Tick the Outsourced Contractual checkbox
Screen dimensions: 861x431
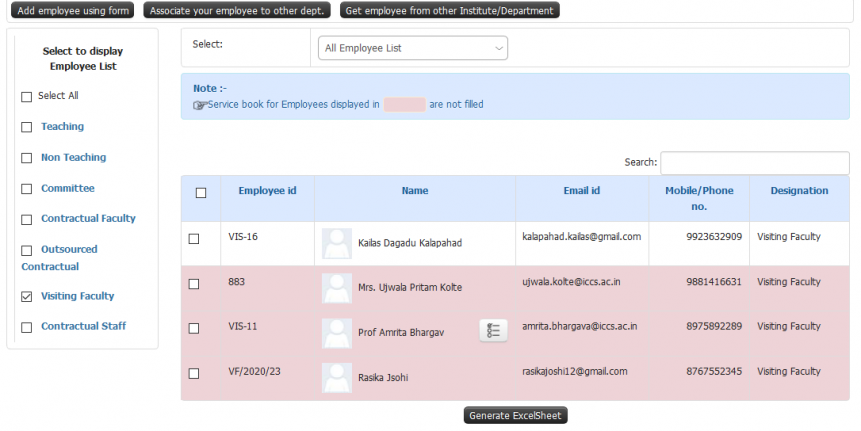[x=26, y=250]
